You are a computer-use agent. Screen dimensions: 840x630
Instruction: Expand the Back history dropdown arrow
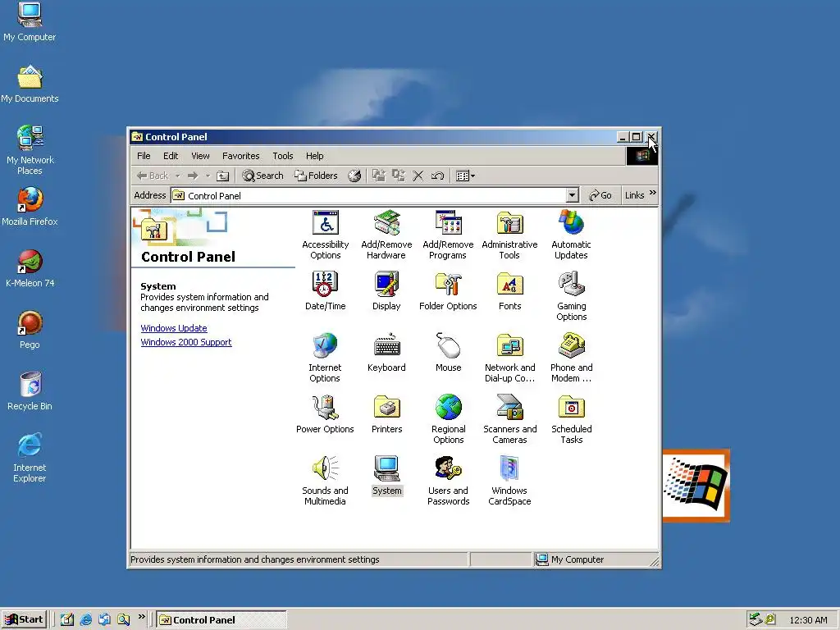[177, 176]
